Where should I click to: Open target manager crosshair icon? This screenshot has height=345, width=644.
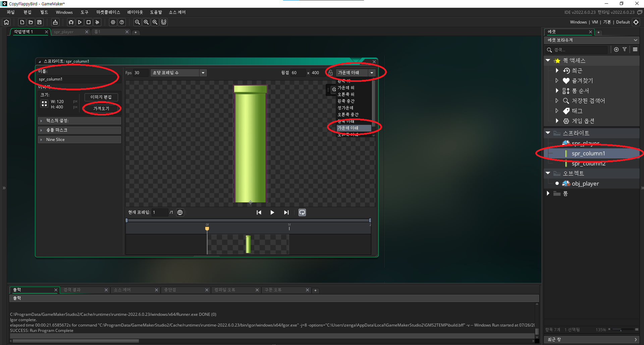coord(636,22)
